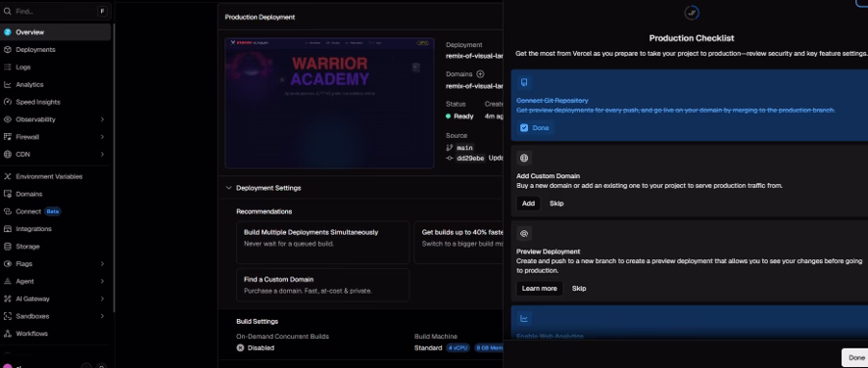Open the Overview sidebar item
Viewport: 868px width, 368px height.
point(56,32)
